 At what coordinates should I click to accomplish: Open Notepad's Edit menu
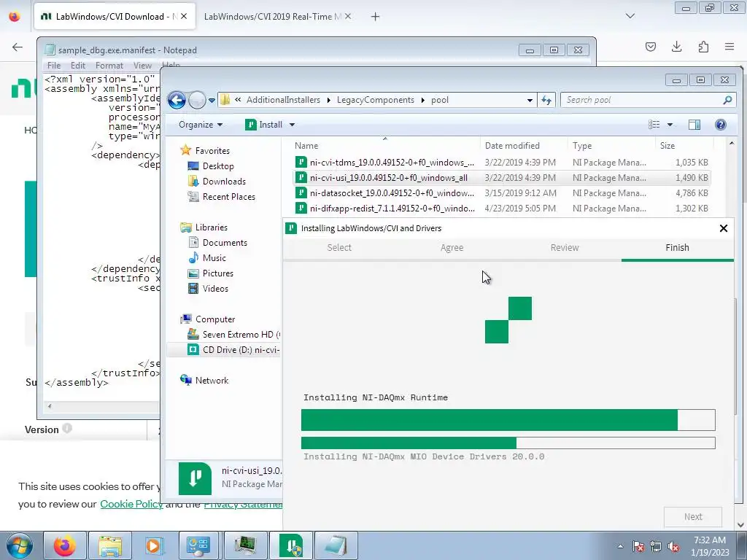click(x=78, y=66)
